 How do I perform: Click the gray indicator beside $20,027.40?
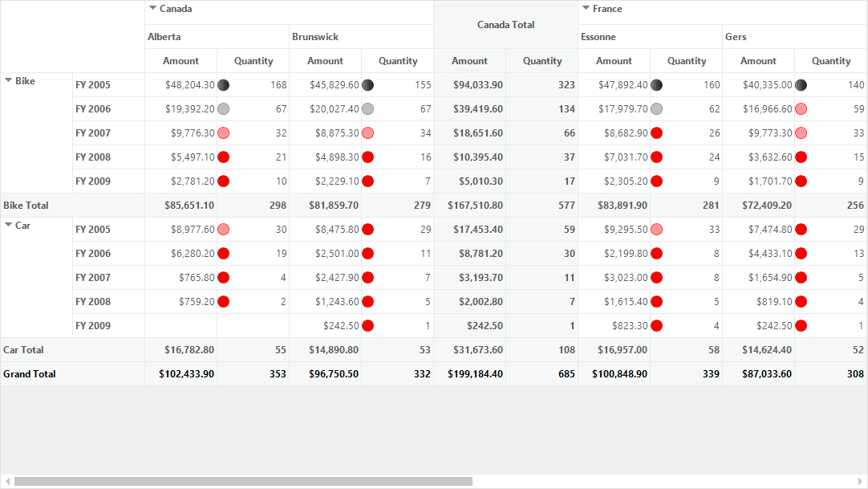click(x=367, y=109)
